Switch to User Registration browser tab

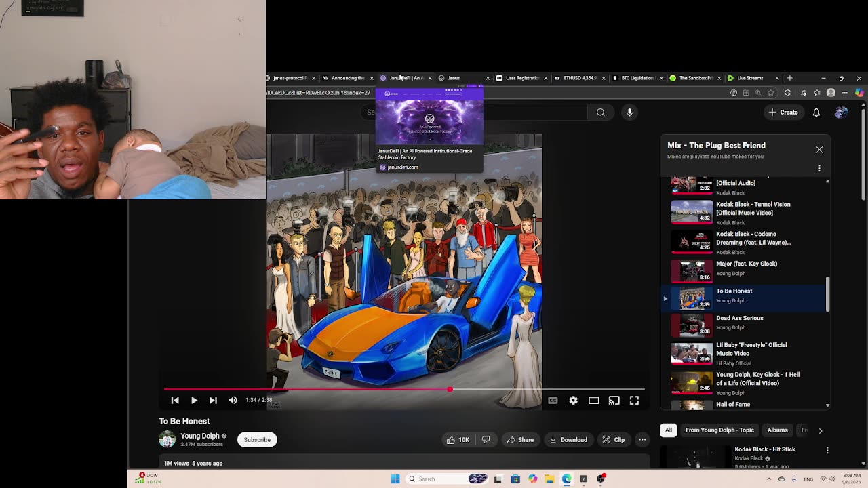point(521,78)
